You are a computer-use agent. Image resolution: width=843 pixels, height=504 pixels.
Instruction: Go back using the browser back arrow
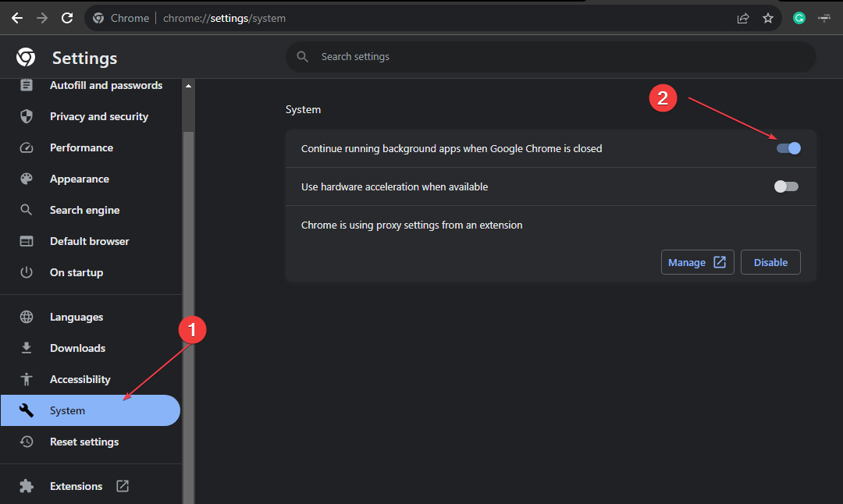17,18
